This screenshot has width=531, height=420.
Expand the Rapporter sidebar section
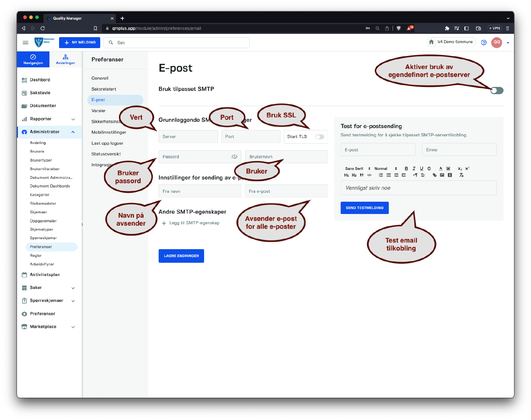click(73, 119)
